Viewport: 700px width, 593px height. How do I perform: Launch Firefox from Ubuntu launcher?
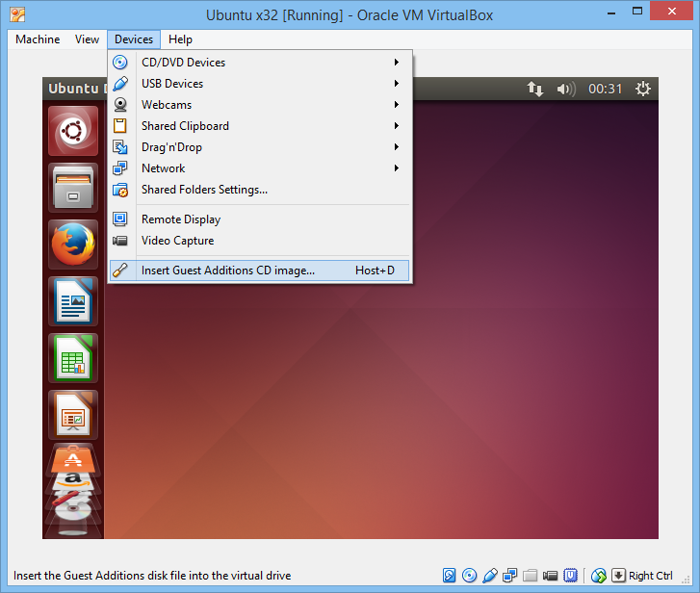(73, 245)
